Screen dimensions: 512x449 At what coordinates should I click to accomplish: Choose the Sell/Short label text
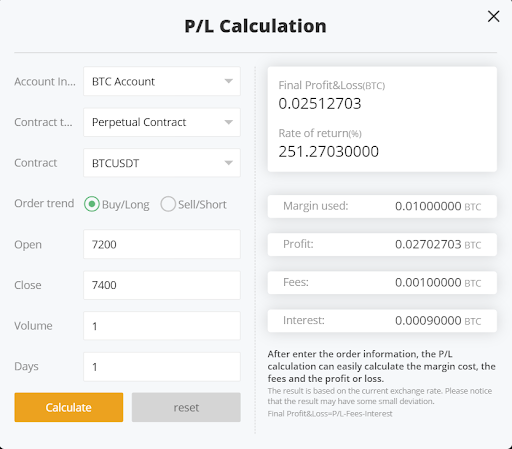click(202, 204)
